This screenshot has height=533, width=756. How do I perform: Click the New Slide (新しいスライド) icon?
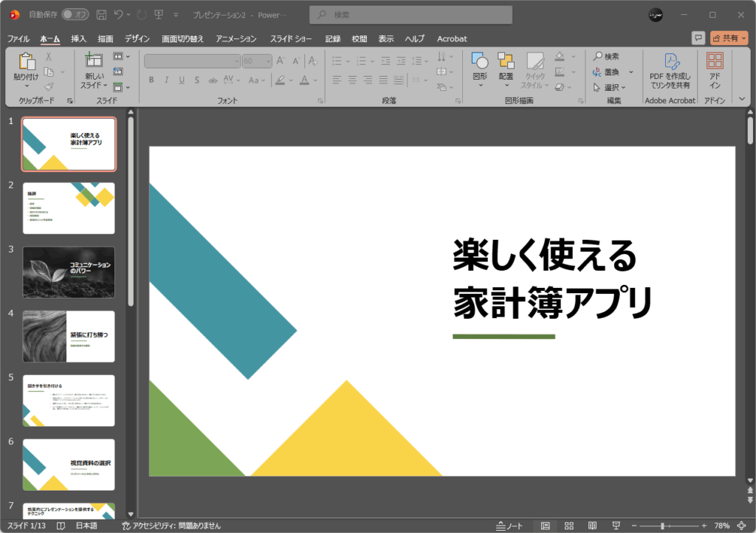pyautogui.click(x=94, y=62)
